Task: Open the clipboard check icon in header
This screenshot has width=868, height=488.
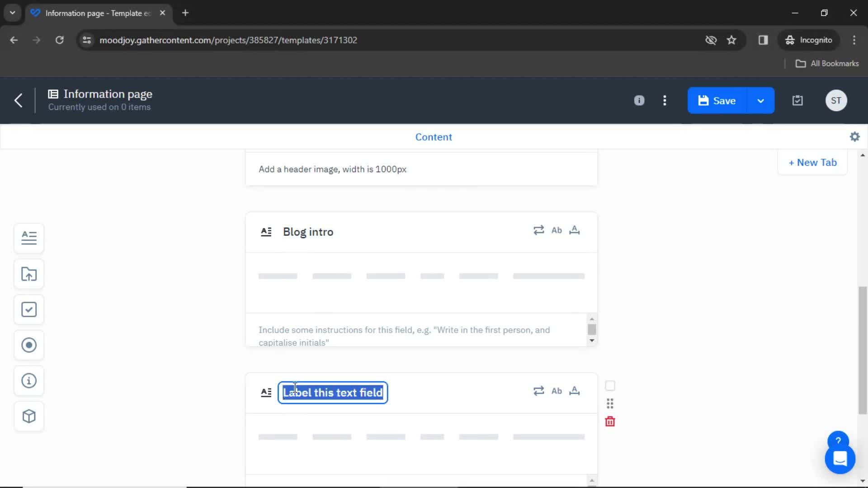Action: [x=797, y=100]
